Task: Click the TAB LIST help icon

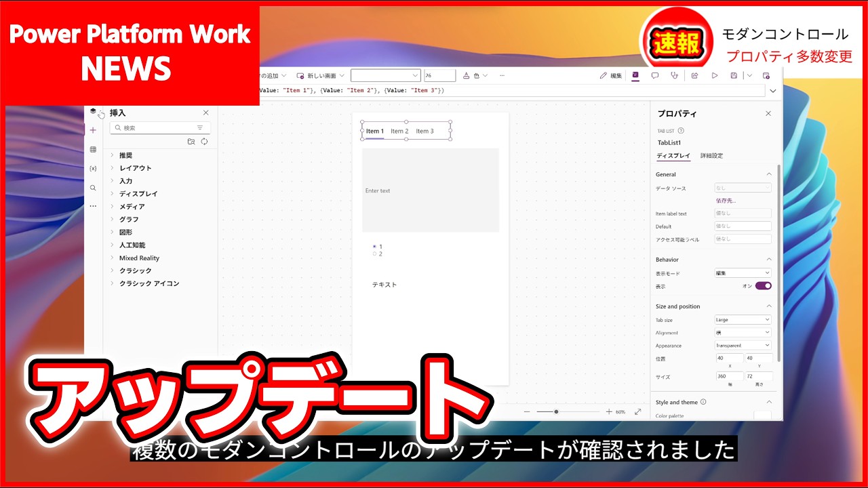Action: [681, 131]
